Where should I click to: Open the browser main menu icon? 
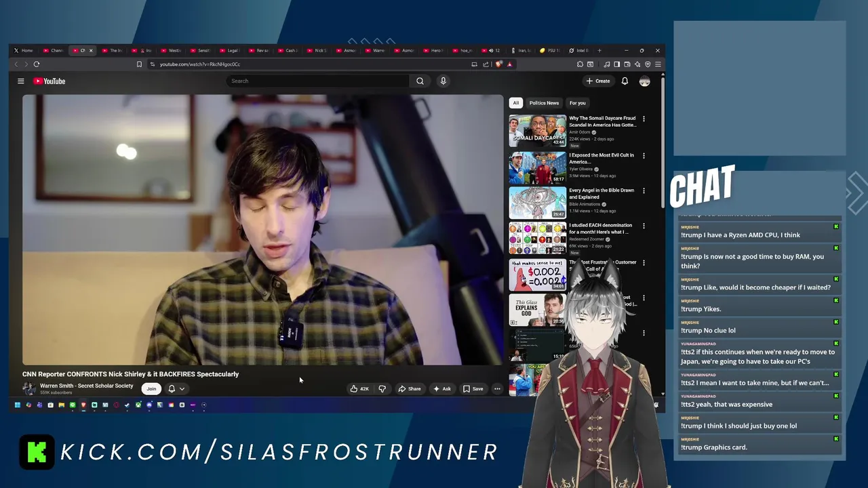[x=658, y=64]
